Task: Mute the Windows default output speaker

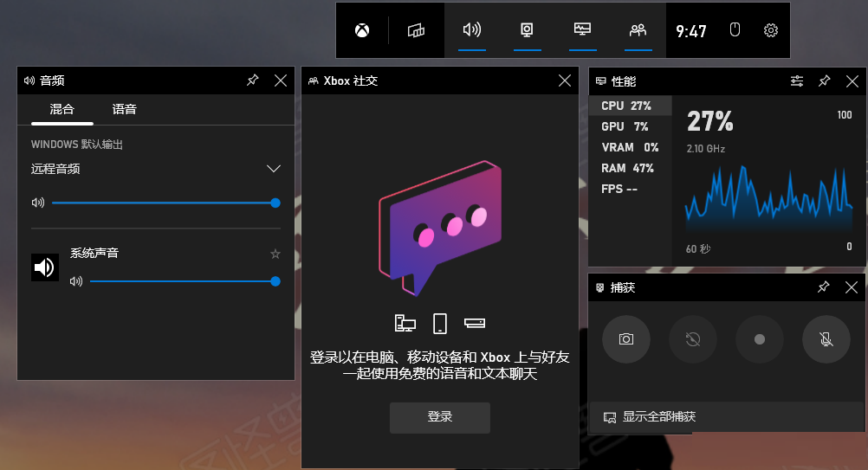Action: coord(37,203)
